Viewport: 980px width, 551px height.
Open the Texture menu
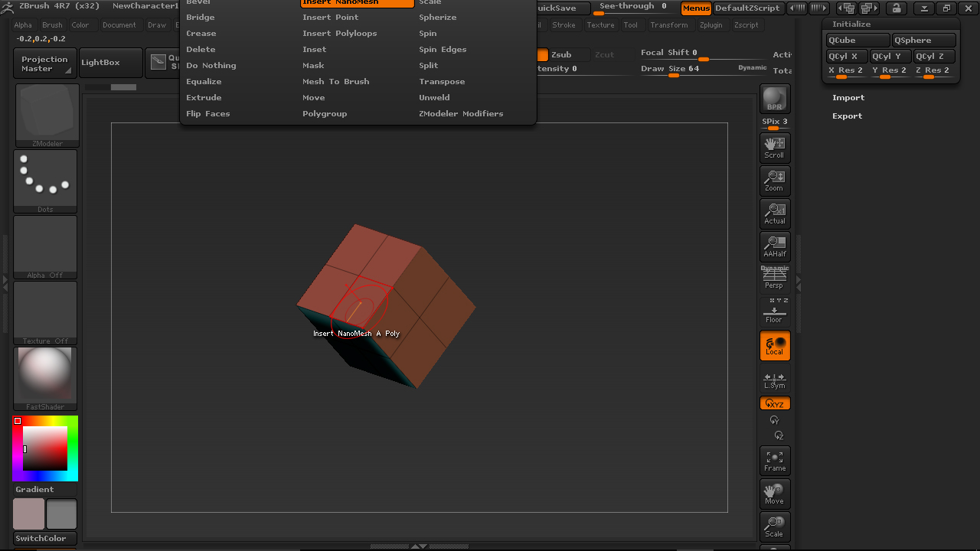coord(600,25)
